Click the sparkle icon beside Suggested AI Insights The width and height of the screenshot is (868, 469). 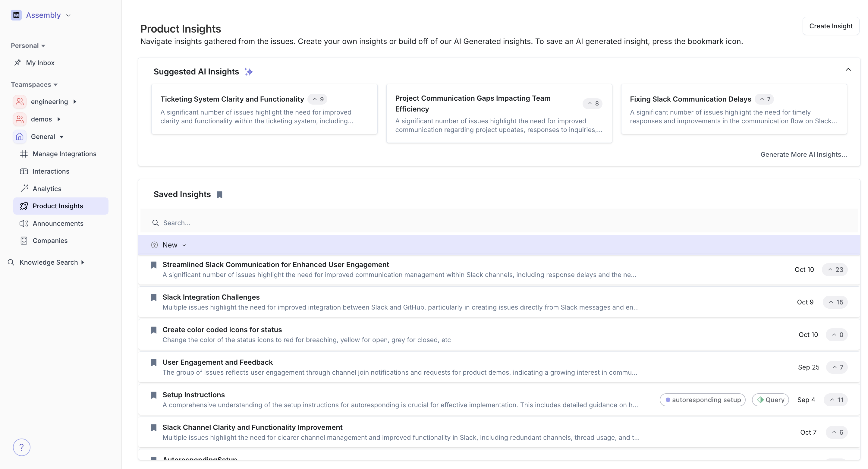coord(249,72)
